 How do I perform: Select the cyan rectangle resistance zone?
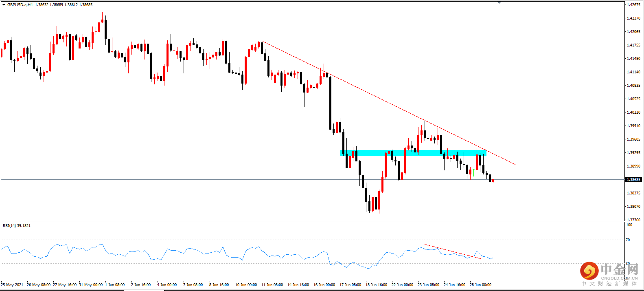tap(413, 153)
